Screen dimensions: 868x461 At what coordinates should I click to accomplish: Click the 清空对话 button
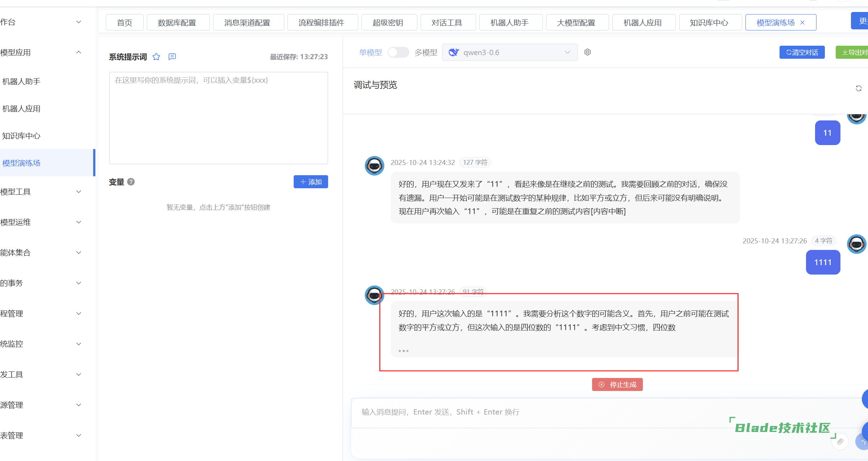(802, 52)
